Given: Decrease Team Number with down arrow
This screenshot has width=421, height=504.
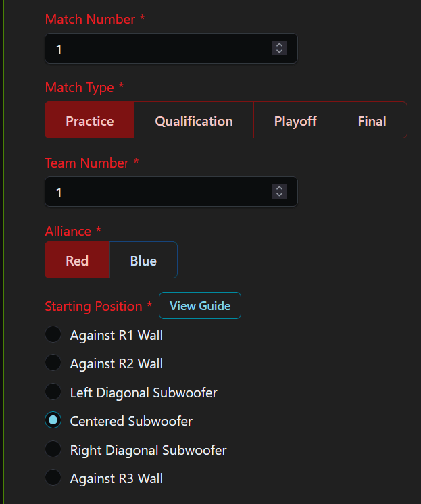Looking at the screenshot, I should [x=279, y=195].
